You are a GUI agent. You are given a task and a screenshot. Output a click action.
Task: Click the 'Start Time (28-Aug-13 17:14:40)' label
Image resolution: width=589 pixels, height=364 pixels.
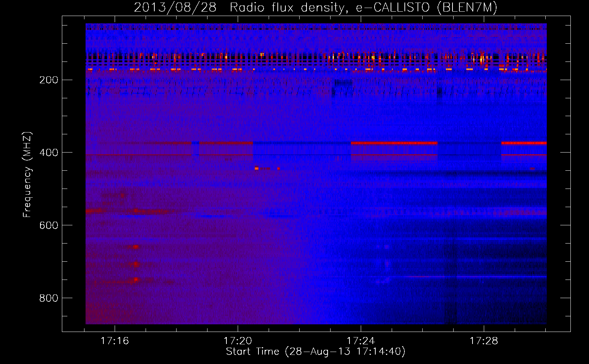(x=316, y=351)
